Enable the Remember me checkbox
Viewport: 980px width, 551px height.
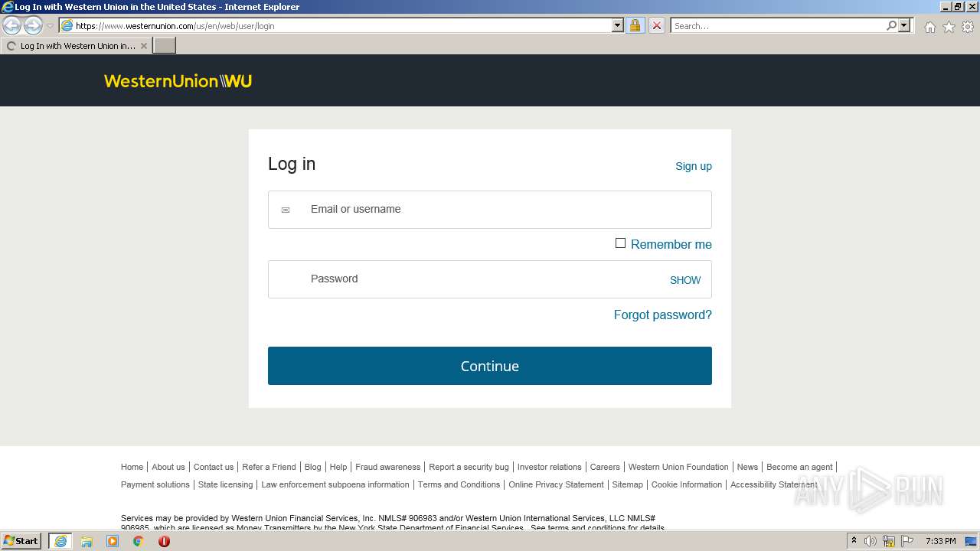coord(620,243)
